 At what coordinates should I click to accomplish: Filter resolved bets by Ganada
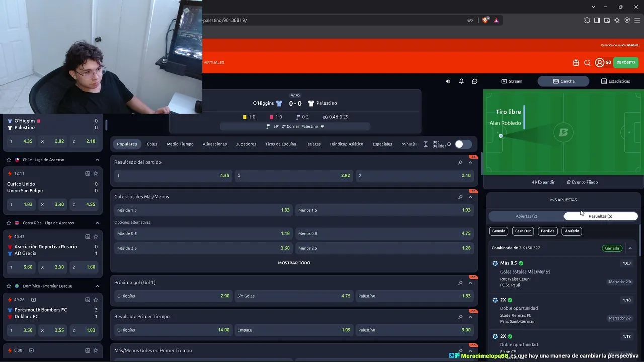click(499, 231)
